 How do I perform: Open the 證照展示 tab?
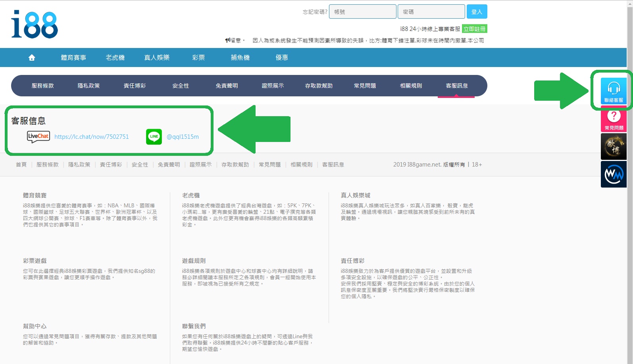273,86
